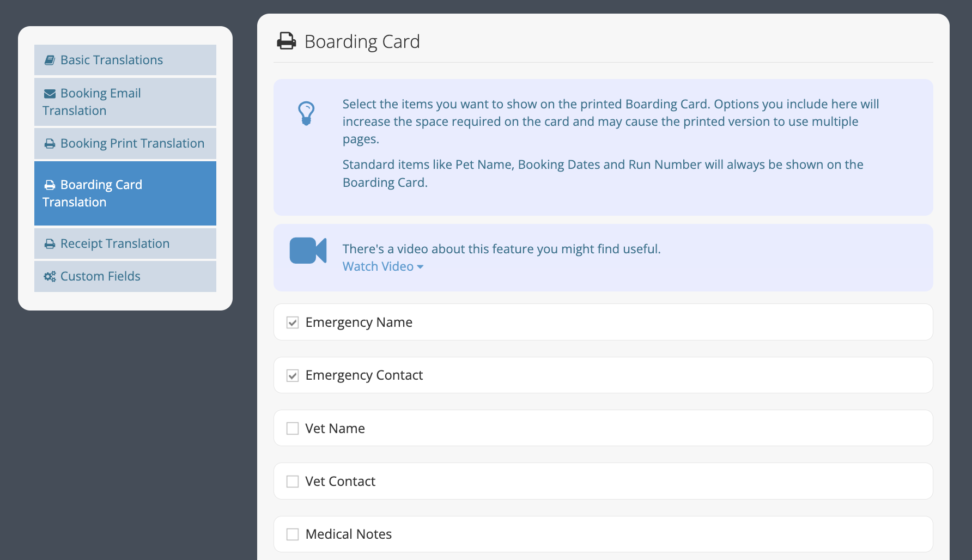Check the Medical Notes checkbox
This screenshot has width=972, height=560.
(293, 534)
